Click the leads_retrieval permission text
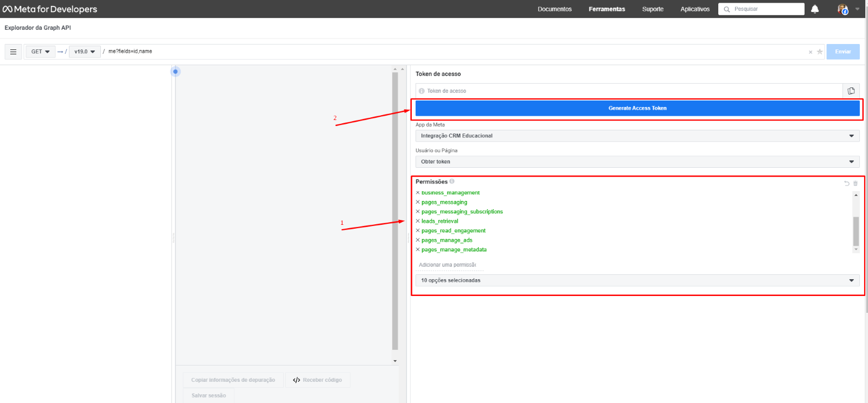 point(440,221)
